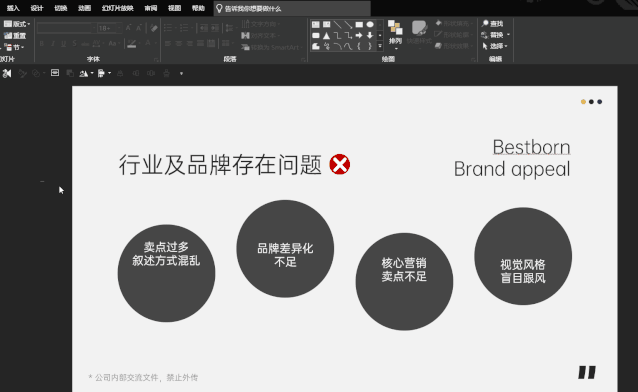
Task: Open the drawing group dialog launcher
Action: click(473, 60)
